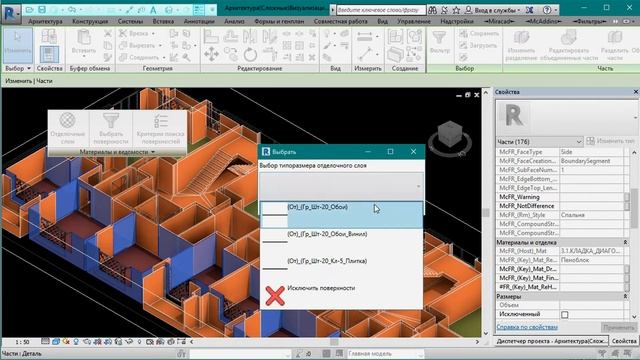Toggle the Исключенный checkbox
Viewport: 640px width, 360px height.
pos(564,314)
